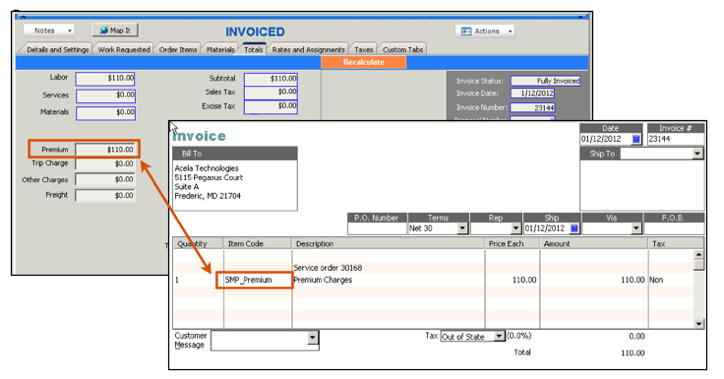Click the Map It button
The height and width of the screenshot is (379, 724).
click(x=115, y=30)
